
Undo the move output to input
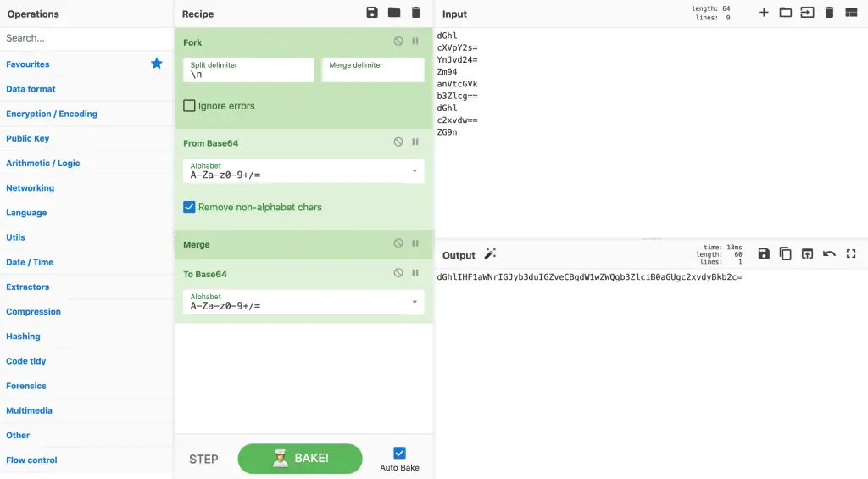pyautogui.click(x=829, y=253)
